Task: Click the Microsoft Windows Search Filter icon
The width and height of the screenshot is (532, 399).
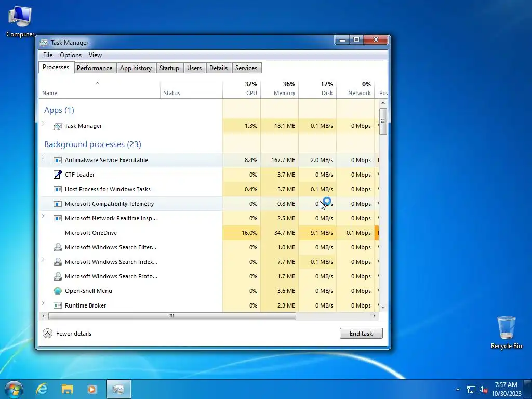Action: [57, 247]
